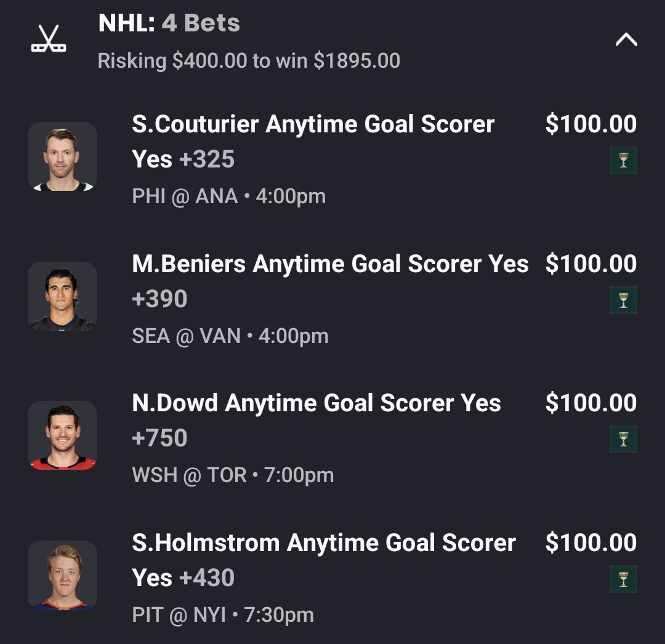The width and height of the screenshot is (665, 644).
Task: Open the PHI @ ANA game details
Action: pos(228,196)
